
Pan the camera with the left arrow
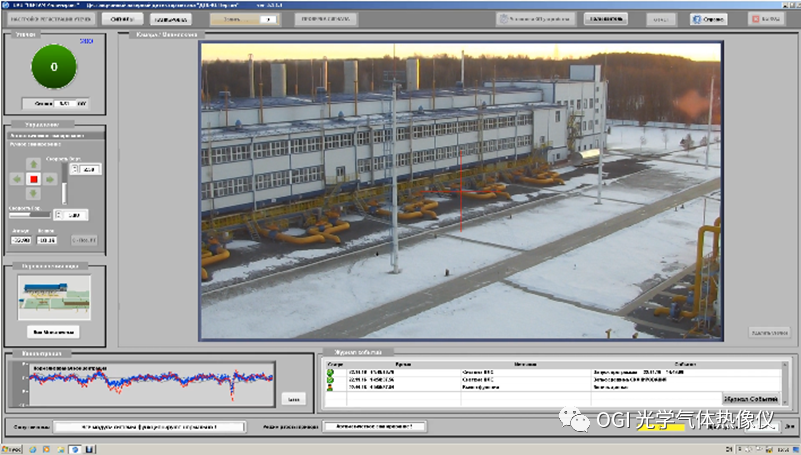click(x=17, y=179)
